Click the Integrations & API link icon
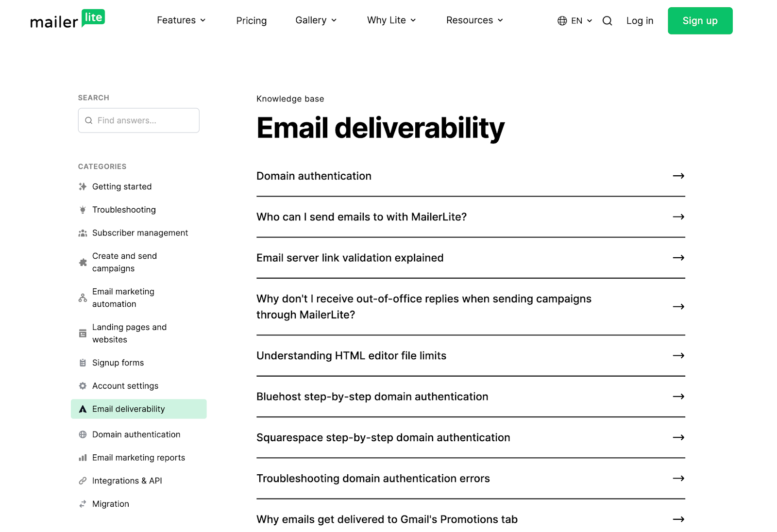 coord(83,481)
